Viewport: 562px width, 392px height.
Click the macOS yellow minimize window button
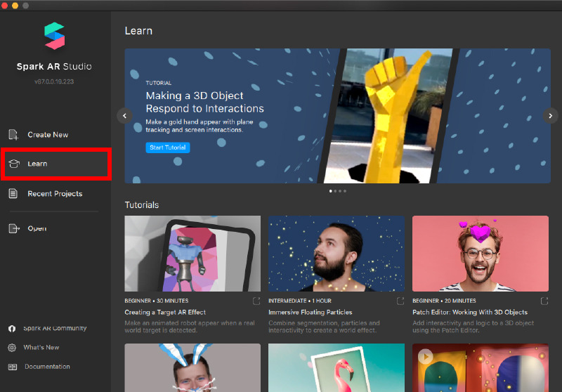tap(15, 6)
